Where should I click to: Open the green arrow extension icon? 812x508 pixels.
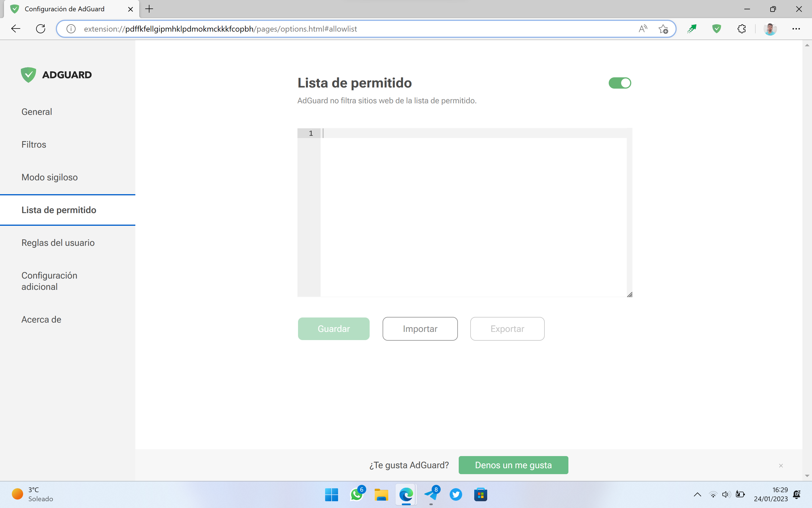pyautogui.click(x=692, y=29)
